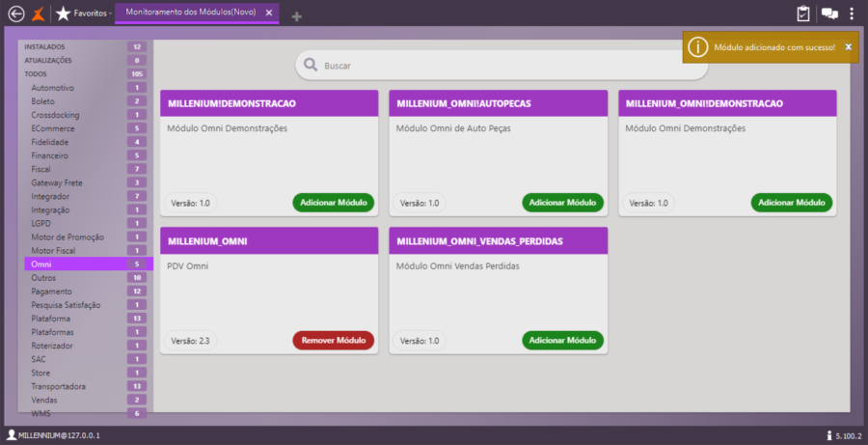This screenshot has width=868, height=445.
Task: Click the version info icon 5.100.2
Action: point(829,435)
